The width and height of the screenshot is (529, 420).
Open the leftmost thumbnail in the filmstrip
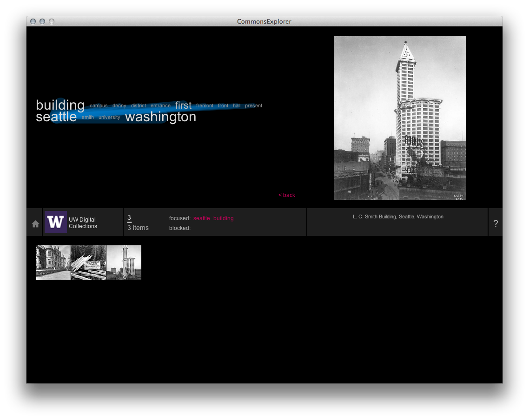[53, 262]
